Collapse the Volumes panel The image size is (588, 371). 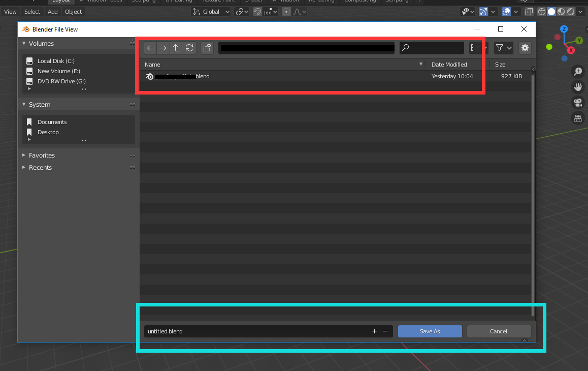click(24, 44)
